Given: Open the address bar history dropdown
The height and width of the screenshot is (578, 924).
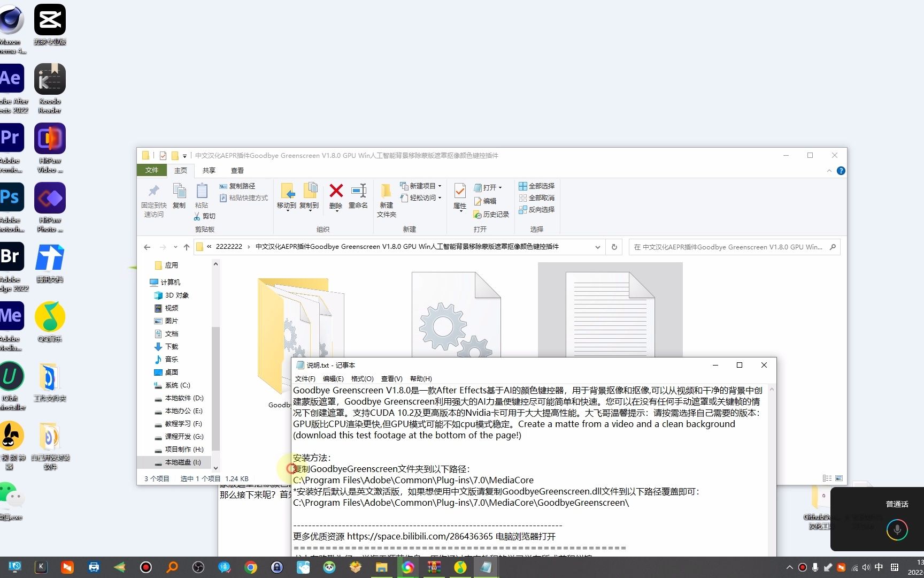Looking at the screenshot, I should pos(597,247).
